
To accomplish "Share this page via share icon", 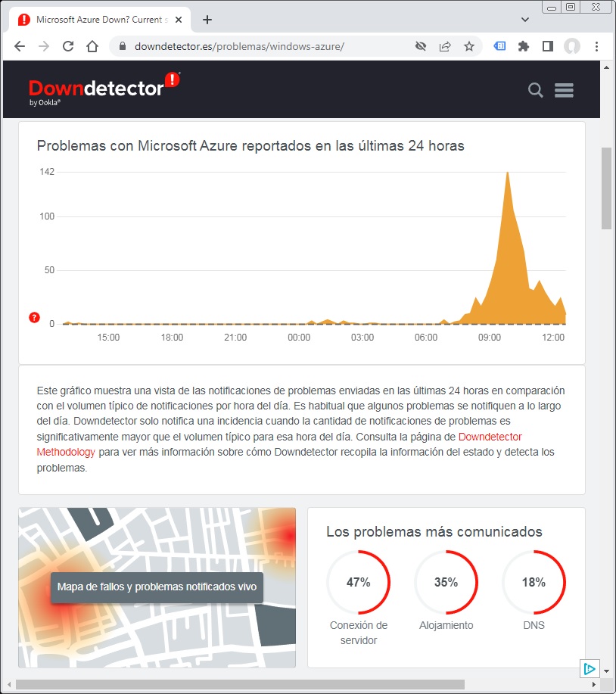I will 445,46.
